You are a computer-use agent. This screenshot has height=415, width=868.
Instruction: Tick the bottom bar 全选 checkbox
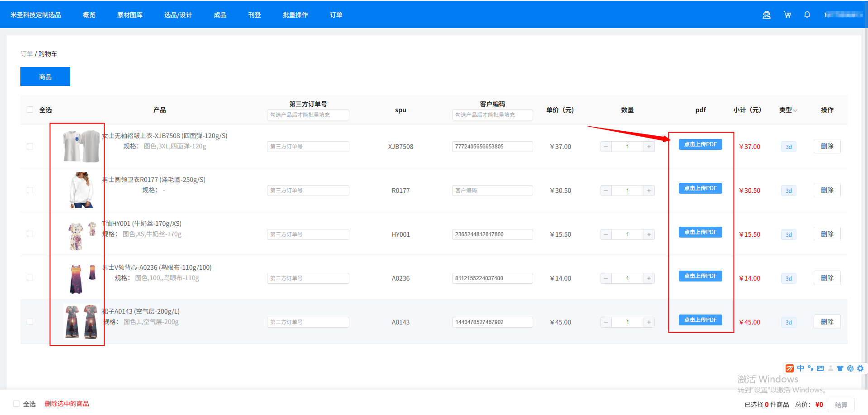16,404
